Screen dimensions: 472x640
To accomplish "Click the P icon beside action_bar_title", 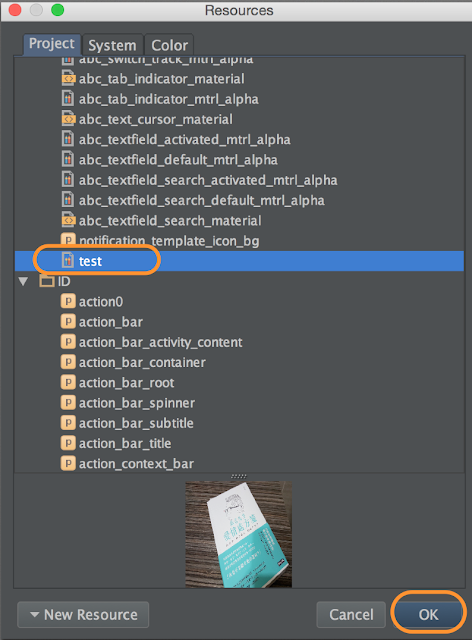I will tap(68, 443).
